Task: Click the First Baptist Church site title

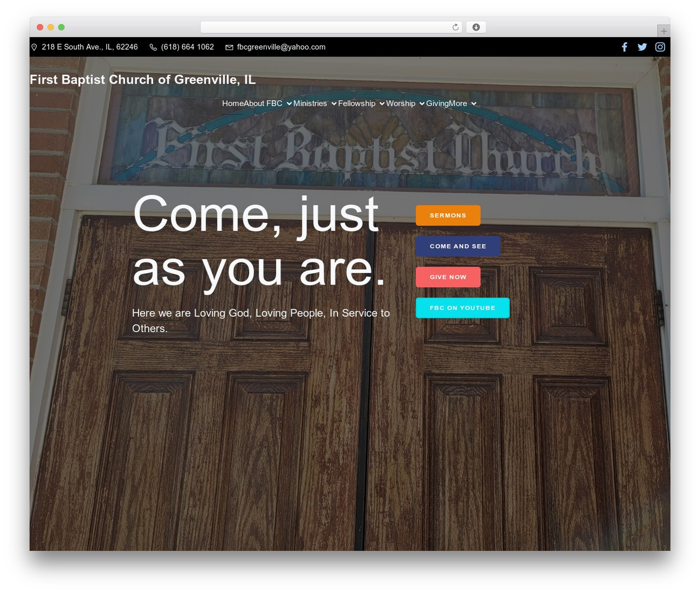Action: coord(143,80)
